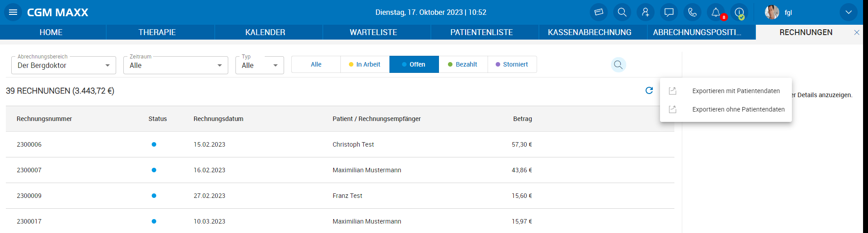
Task: Click the CGM MAXX logo
Action: 58,12
